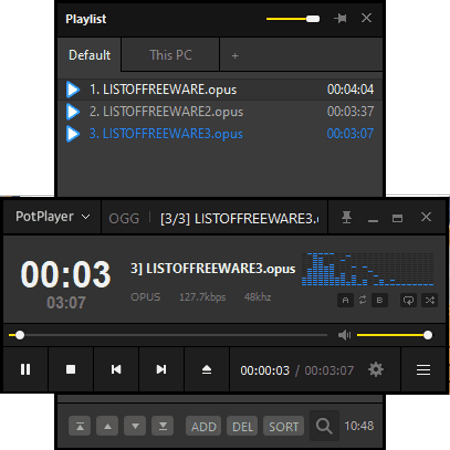Image resolution: width=450 pixels, height=450 pixels.
Task: Move selected playlist item up
Action: click(107, 426)
